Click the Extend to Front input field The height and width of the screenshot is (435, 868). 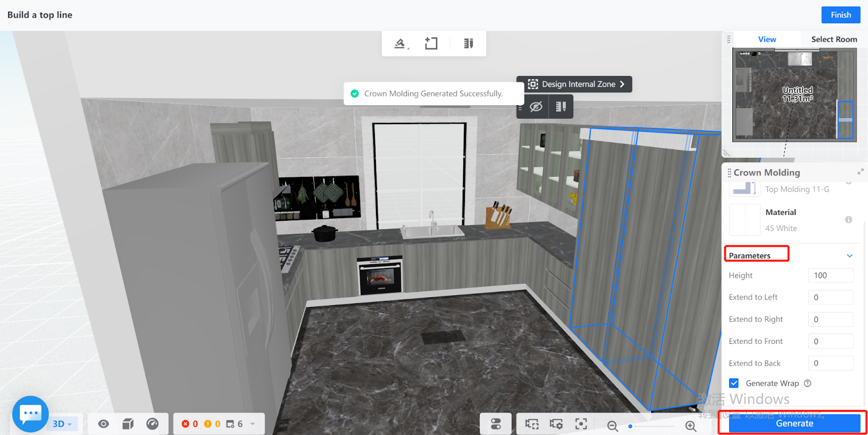point(831,341)
